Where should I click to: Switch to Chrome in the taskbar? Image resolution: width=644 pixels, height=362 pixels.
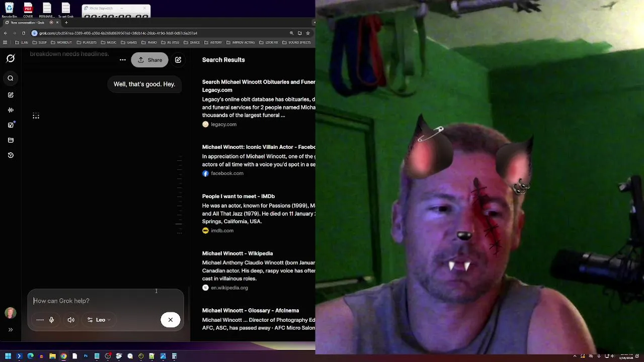63,356
